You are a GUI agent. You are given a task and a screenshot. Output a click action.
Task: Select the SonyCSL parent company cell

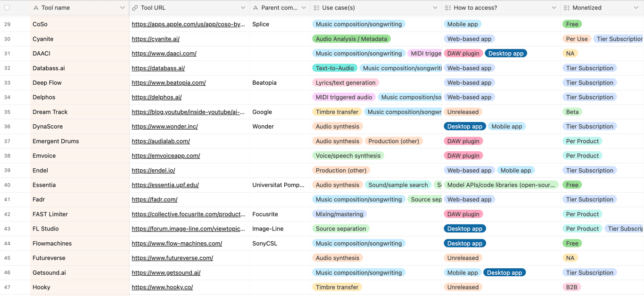click(280, 243)
